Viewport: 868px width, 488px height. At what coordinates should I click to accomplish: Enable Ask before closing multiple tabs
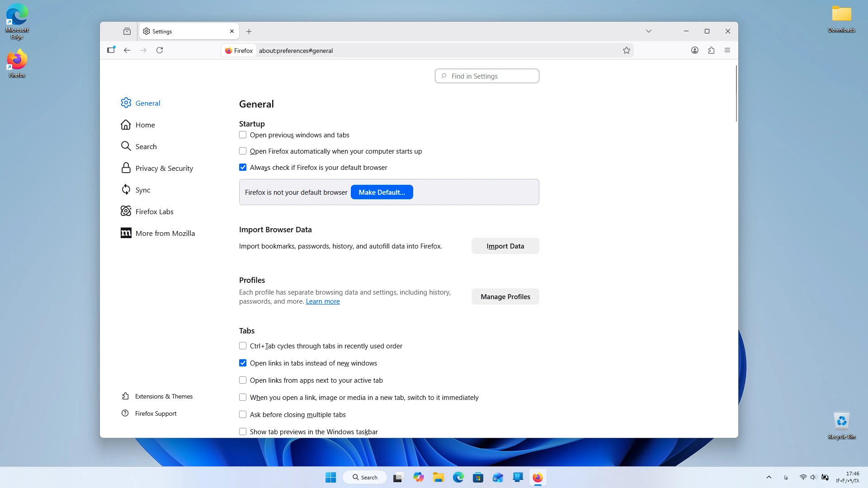click(x=243, y=414)
